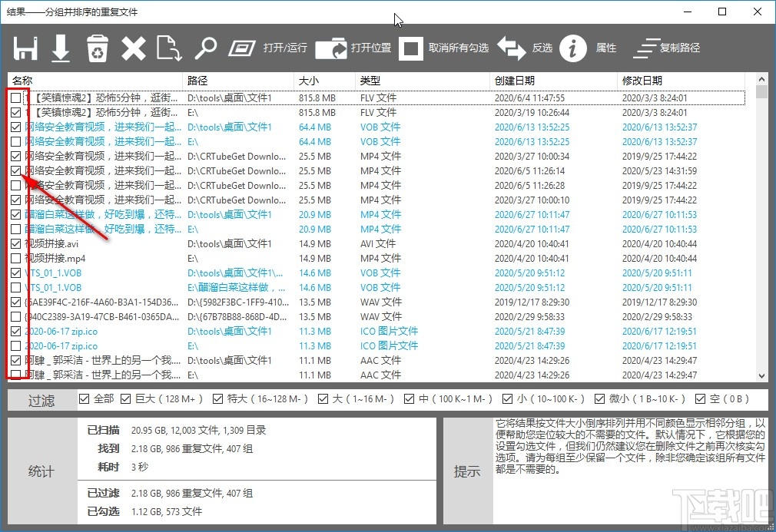Viewport: 776px width, 532px height.
Task: Click the save results icon
Action: tap(25, 48)
